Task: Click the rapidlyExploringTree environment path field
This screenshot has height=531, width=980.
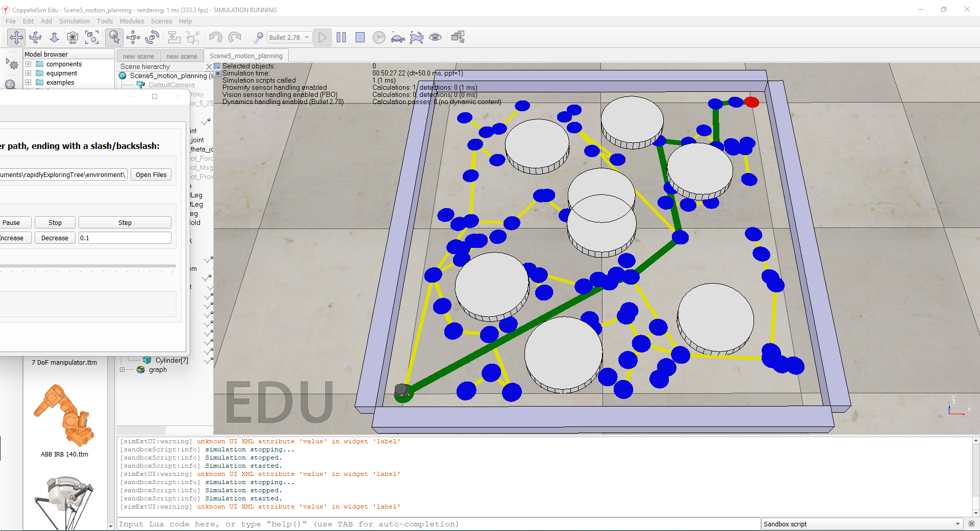Action: tap(63, 174)
